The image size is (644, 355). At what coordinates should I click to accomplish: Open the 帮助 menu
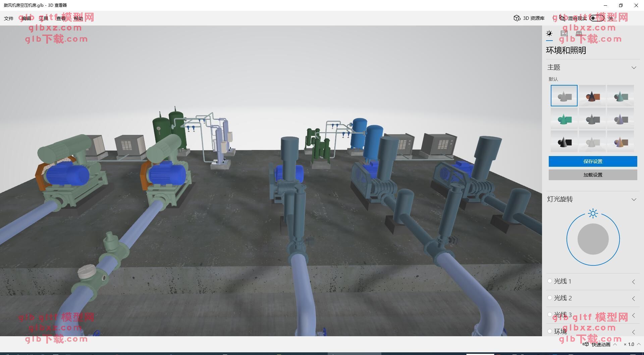(78, 18)
